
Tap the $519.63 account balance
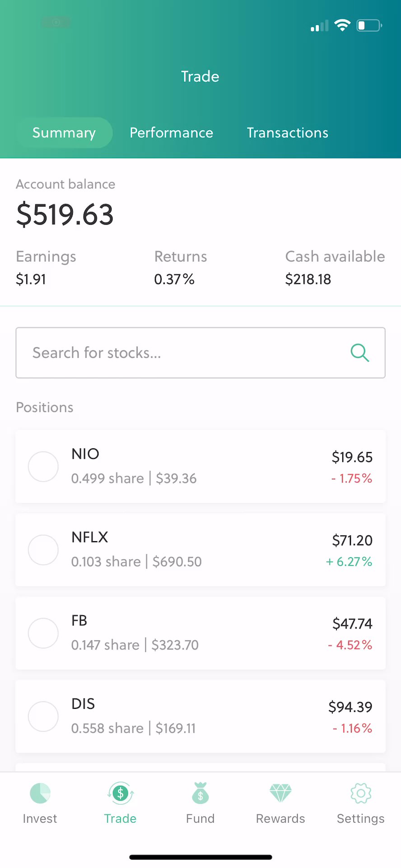tap(65, 214)
